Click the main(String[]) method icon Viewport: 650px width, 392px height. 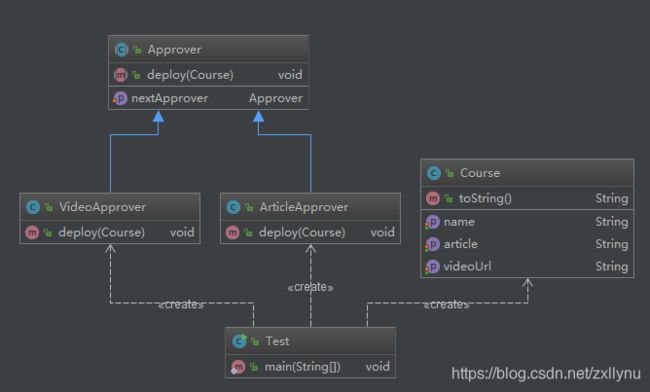point(238,367)
